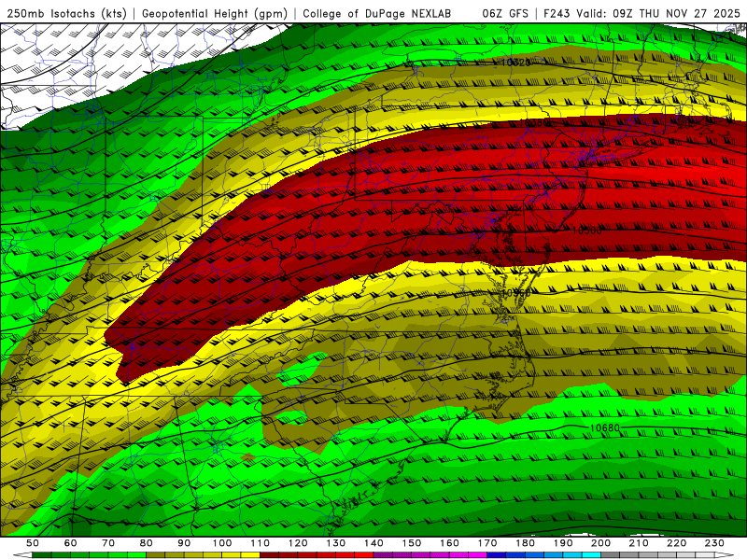The height and width of the screenshot is (560, 747).
Task: Click the '06Z GFS' model run label
Action: click(x=505, y=13)
